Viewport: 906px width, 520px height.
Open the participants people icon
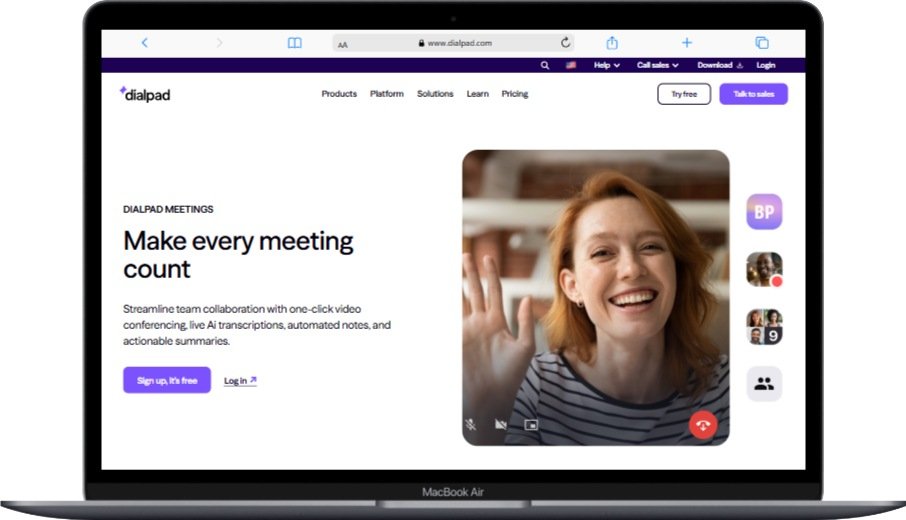(764, 384)
